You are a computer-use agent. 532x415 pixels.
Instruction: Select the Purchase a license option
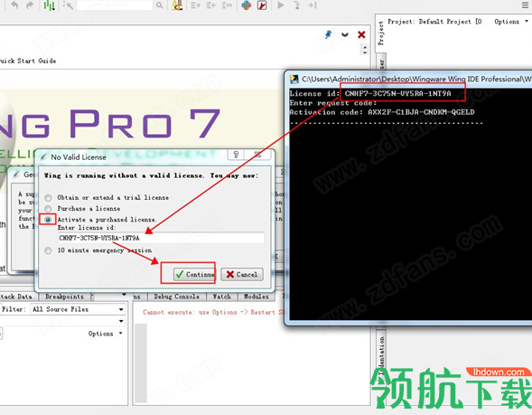point(48,209)
